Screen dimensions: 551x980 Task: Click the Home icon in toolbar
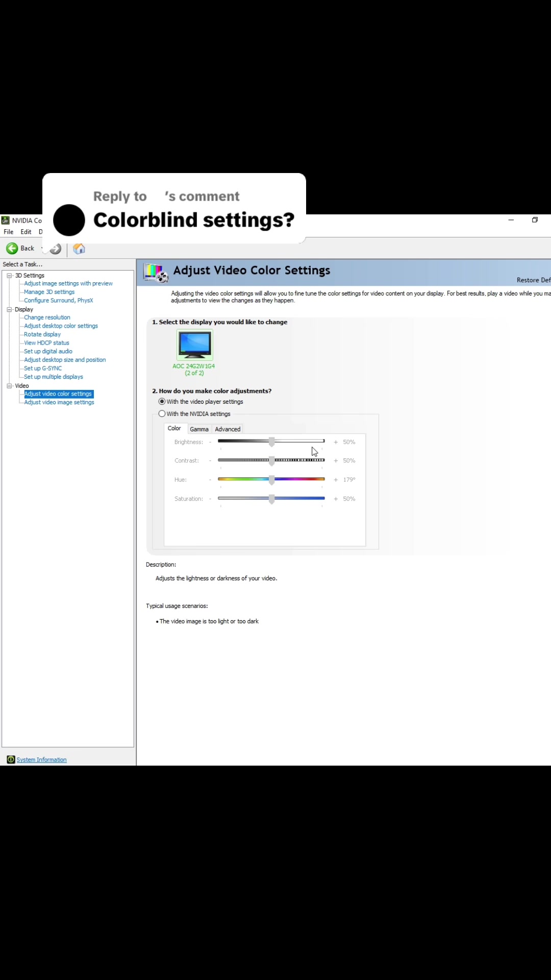click(x=79, y=249)
